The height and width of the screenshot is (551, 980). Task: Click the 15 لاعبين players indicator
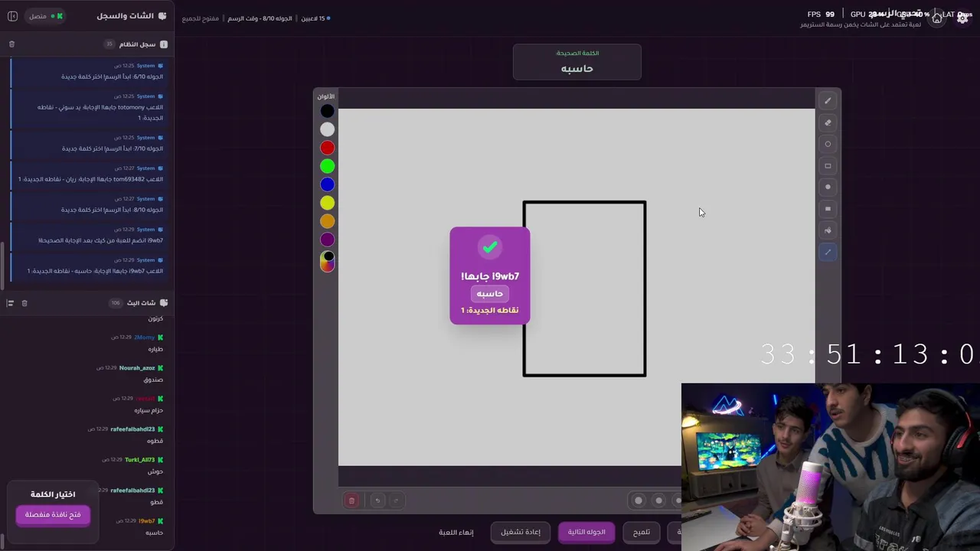click(315, 18)
